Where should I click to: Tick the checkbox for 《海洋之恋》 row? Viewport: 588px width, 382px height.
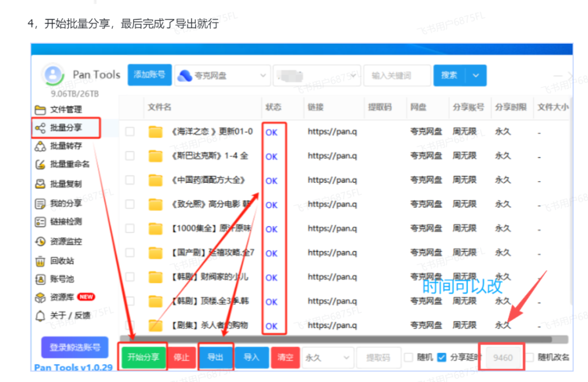[130, 132]
